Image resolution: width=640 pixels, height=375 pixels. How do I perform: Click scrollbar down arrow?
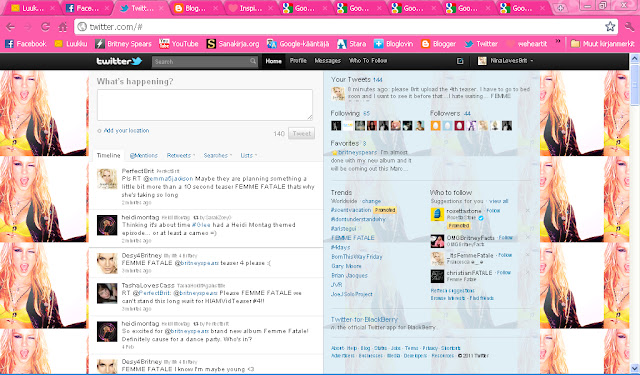coord(635,368)
